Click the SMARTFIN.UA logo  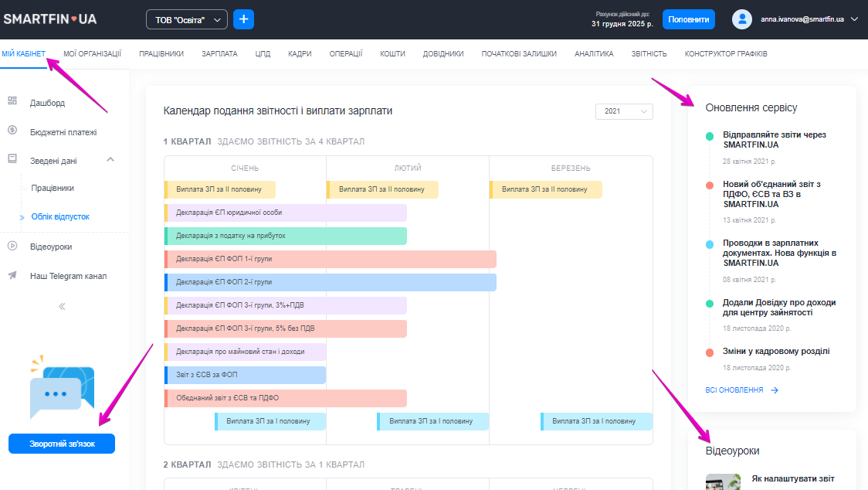click(49, 19)
